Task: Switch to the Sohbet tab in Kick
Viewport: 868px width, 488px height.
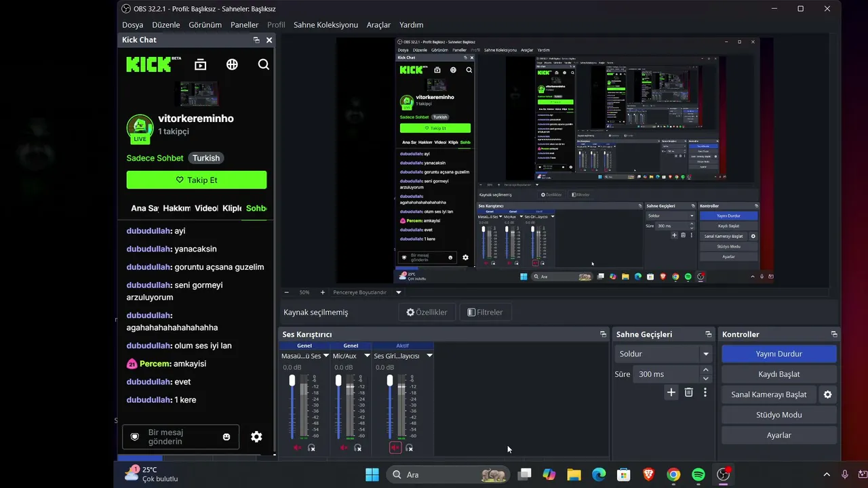Action: pyautogui.click(x=256, y=208)
